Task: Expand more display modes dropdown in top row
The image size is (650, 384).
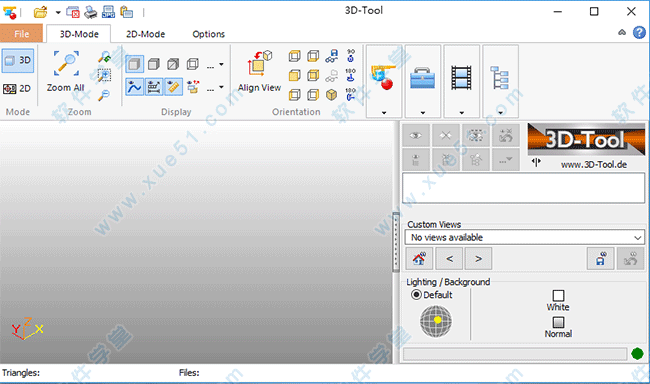Action: [215, 65]
